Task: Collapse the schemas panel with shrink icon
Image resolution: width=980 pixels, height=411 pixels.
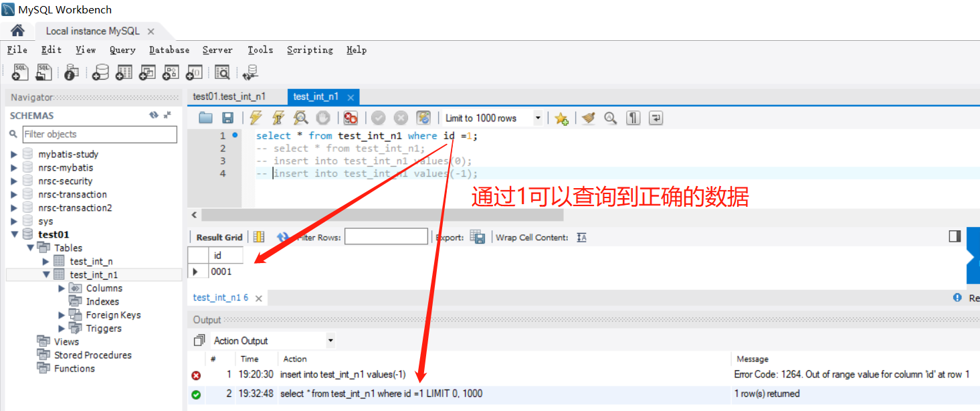Action: pos(167,115)
